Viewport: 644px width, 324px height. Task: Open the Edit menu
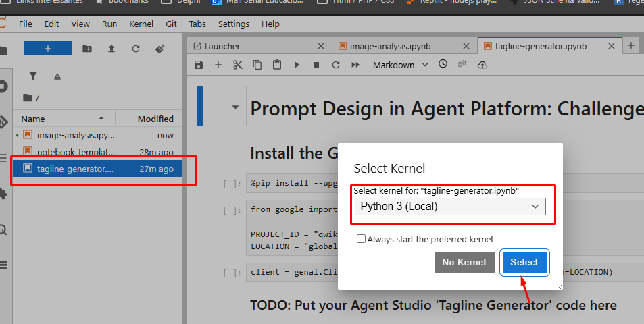coord(51,24)
